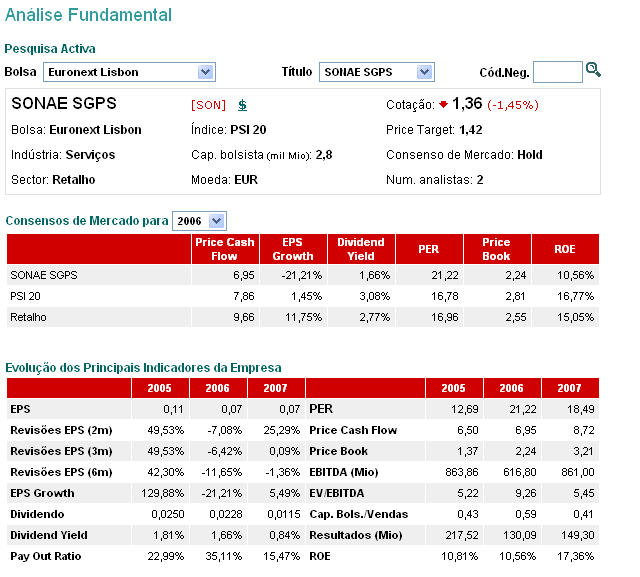The width and height of the screenshot is (640, 577).
Task: Select the EPS Growth column header
Action: [x=291, y=248]
